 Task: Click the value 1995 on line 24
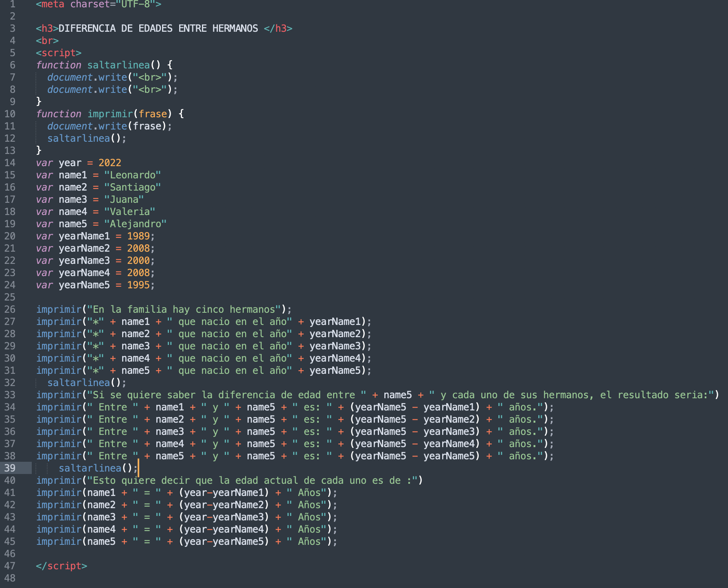(x=138, y=285)
